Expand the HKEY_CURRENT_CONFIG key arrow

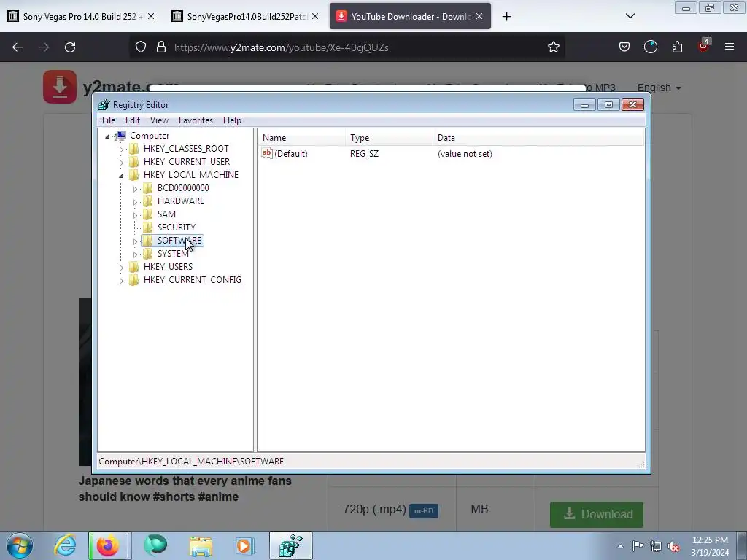tap(121, 281)
